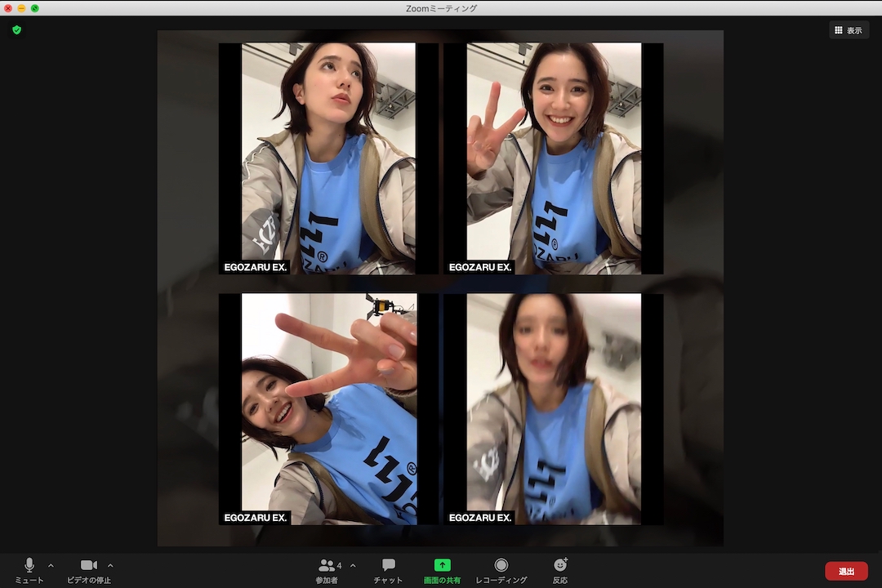Open the チャット chat panel
This screenshot has width=882, height=588.
click(x=388, y=566)
